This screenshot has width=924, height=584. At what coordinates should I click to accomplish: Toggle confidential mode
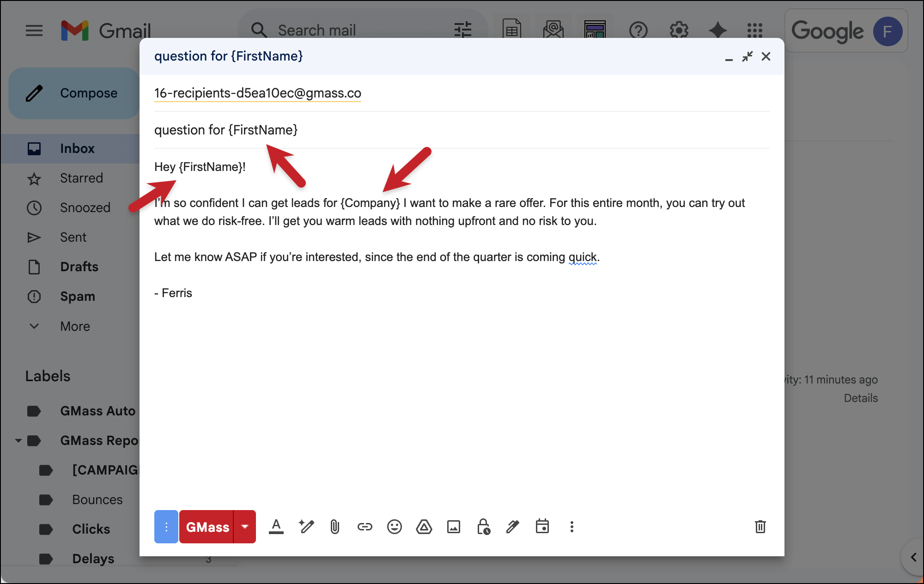coord(483,527)
